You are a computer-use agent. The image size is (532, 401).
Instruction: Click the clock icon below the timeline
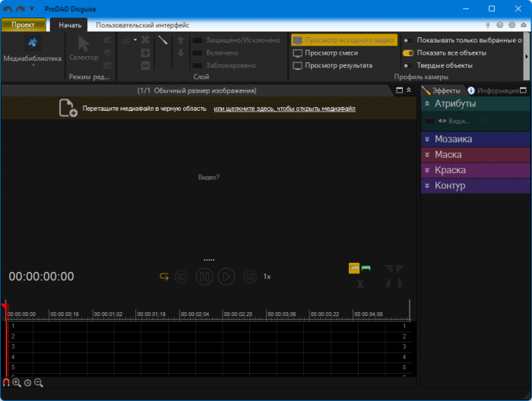pos(27,383)
